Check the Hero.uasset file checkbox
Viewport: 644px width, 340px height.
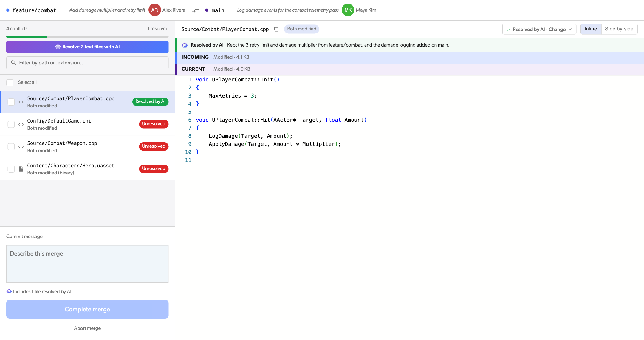click(x=11, y=169)
